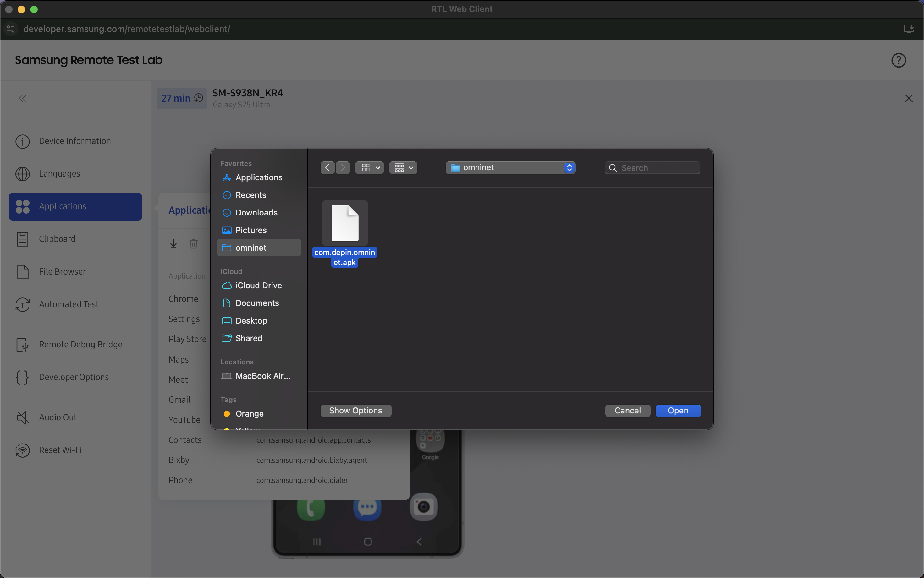Select the Orange tag
Viewport: 924px width, 578px height.
point(259,414)
